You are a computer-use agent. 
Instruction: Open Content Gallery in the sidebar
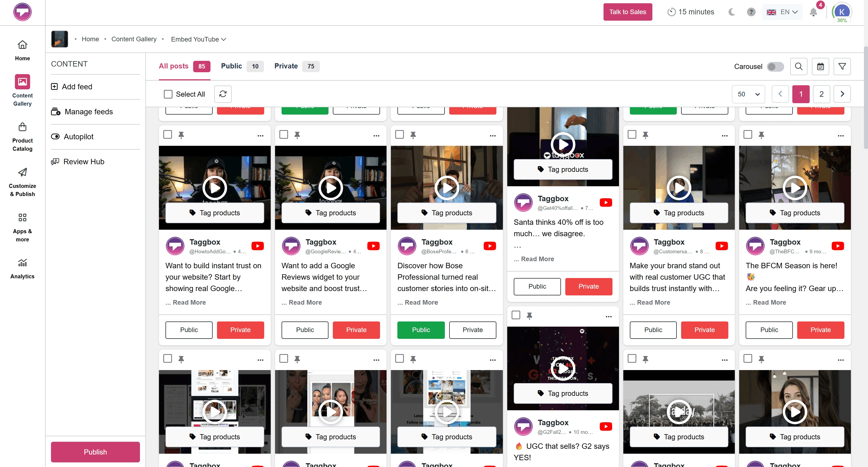tap(22, 90)
